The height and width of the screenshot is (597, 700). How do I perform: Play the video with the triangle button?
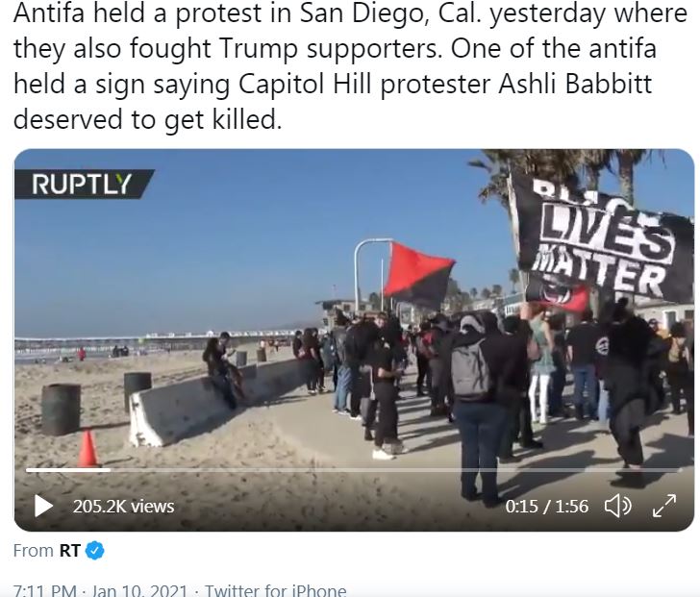pos(44,506)
